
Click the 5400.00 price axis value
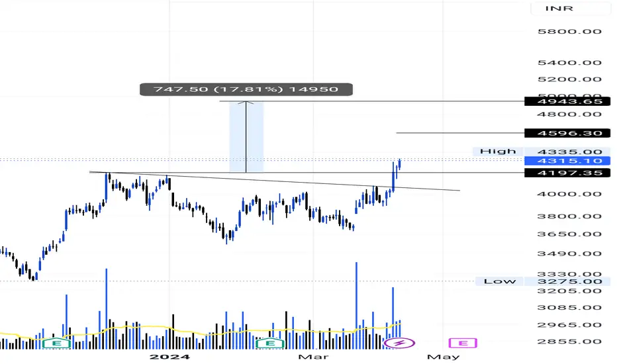click(569, 63)
